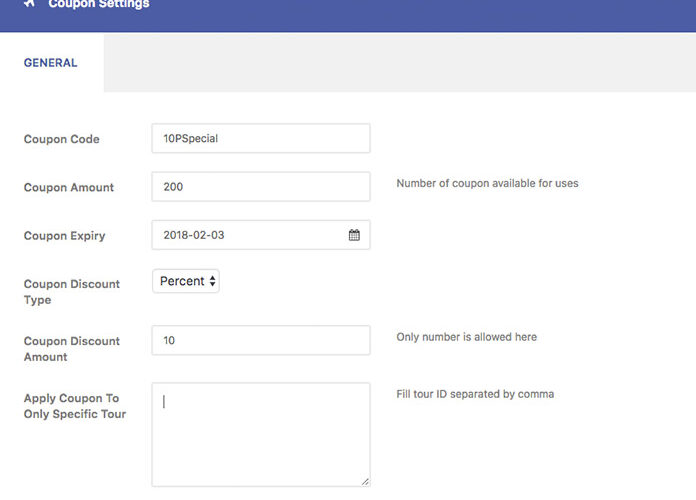
Task: Place cursor in the specific tour ID textarea
Action: coord(260,434)
